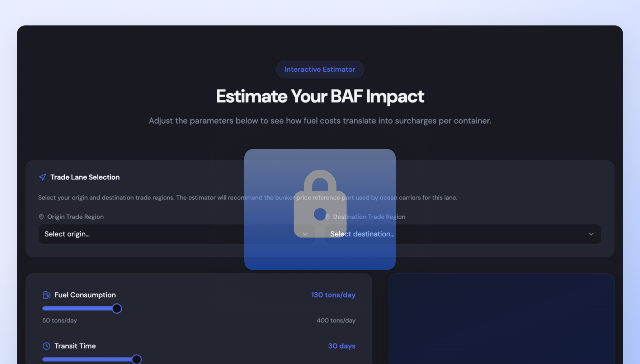640x364 pixels.
Task: Click the 30 days value label
Action: tap(342, 346)
